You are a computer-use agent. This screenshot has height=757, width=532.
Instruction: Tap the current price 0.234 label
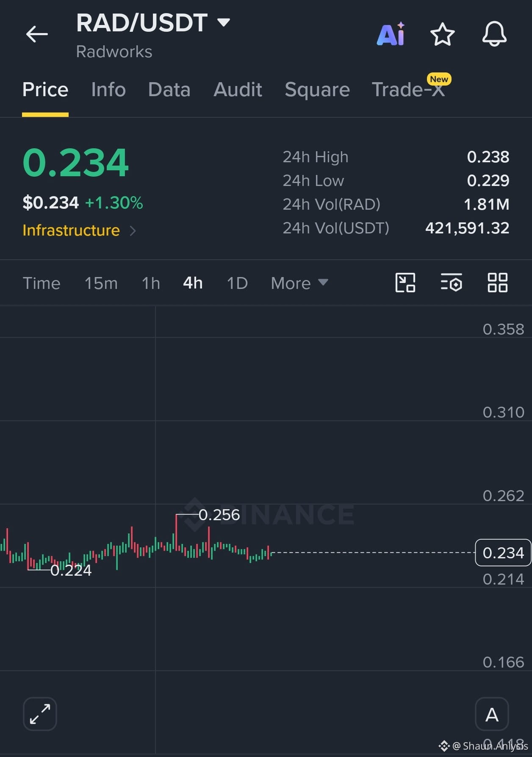503,552
